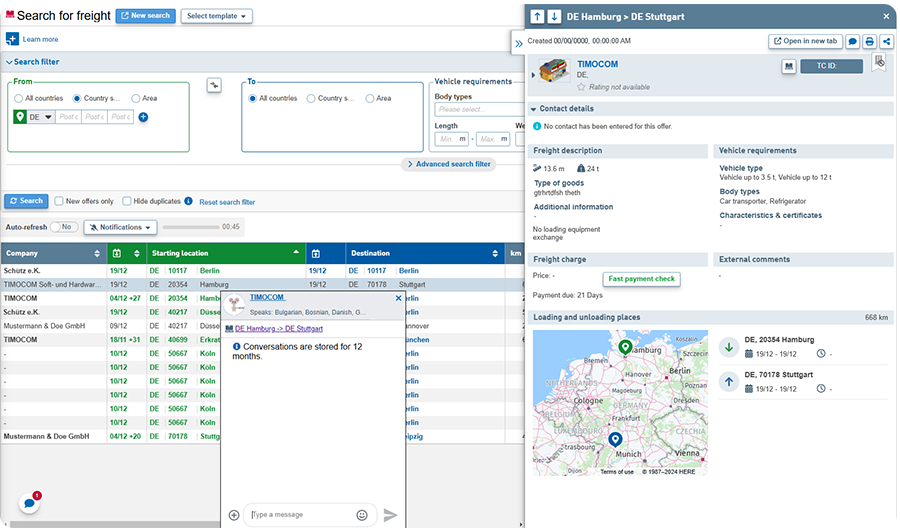Open emoji picker in chat message box
The width and height of the screenshot is (900, 530).
[362, 515]
